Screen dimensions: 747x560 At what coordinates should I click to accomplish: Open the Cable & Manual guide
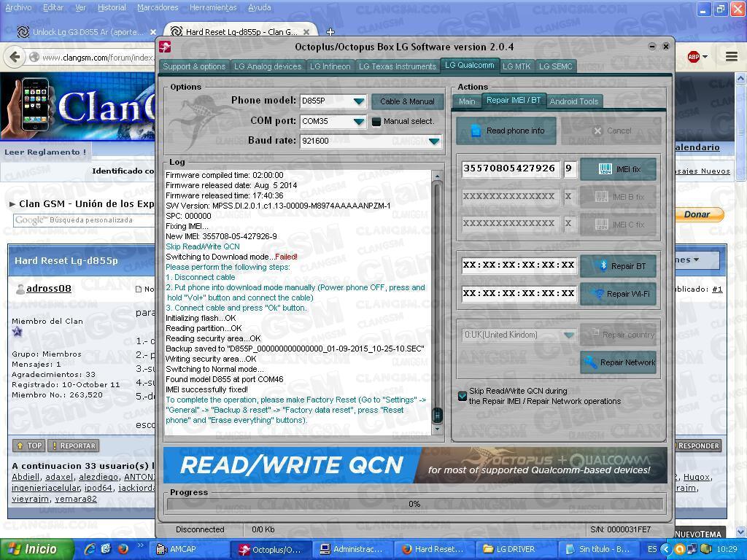407,101
